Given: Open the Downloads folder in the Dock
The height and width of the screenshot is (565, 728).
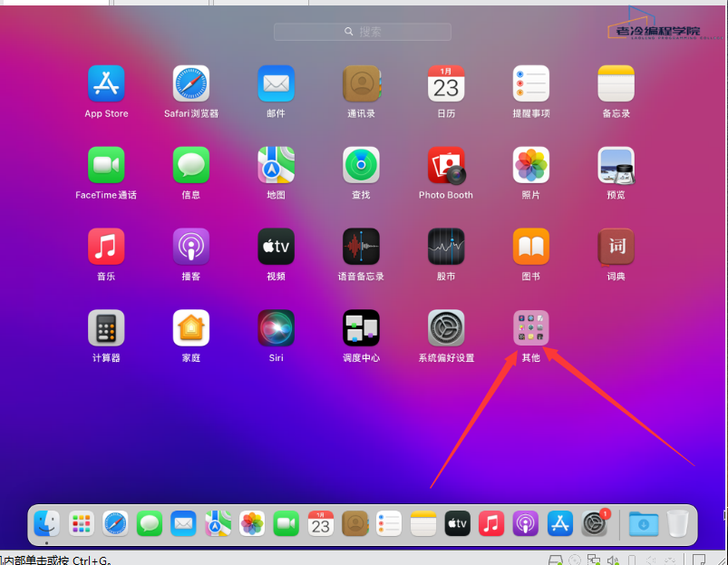Looking at the screenshot, I should click(644, 523).
